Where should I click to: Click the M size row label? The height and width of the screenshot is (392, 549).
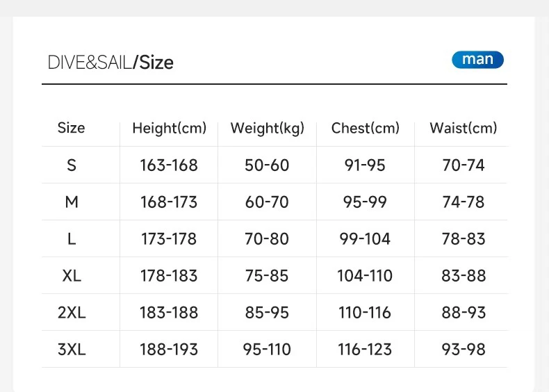click(x=72, y=202)
